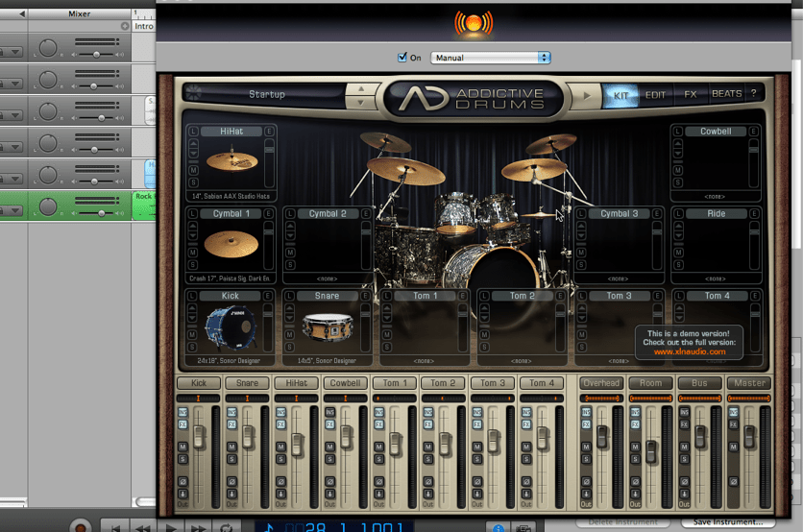
Task: Solo the Snare mixer channel
Action: [x=231, y=460]
